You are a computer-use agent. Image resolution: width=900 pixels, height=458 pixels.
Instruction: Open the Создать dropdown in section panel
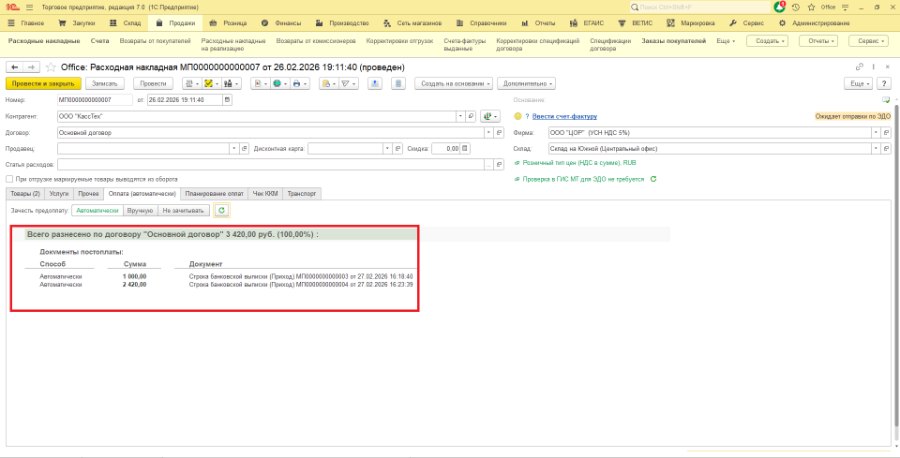click(767, 41)
